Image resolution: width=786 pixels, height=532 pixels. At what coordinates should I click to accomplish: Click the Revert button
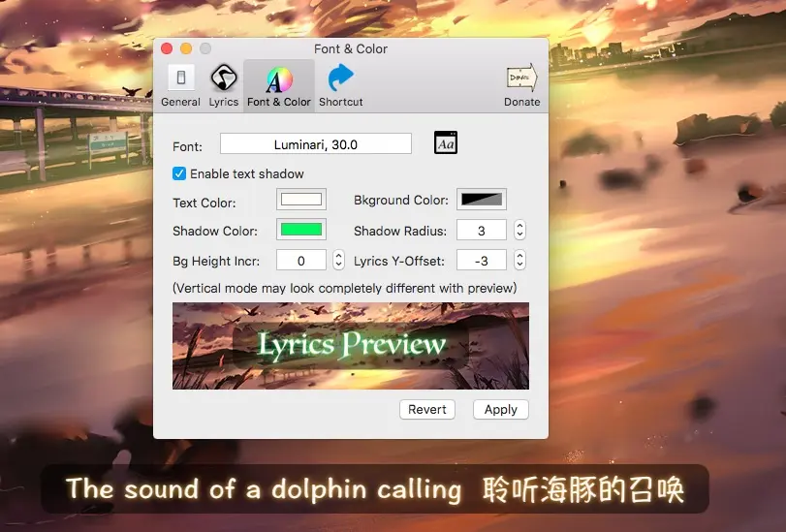[427, 409]
